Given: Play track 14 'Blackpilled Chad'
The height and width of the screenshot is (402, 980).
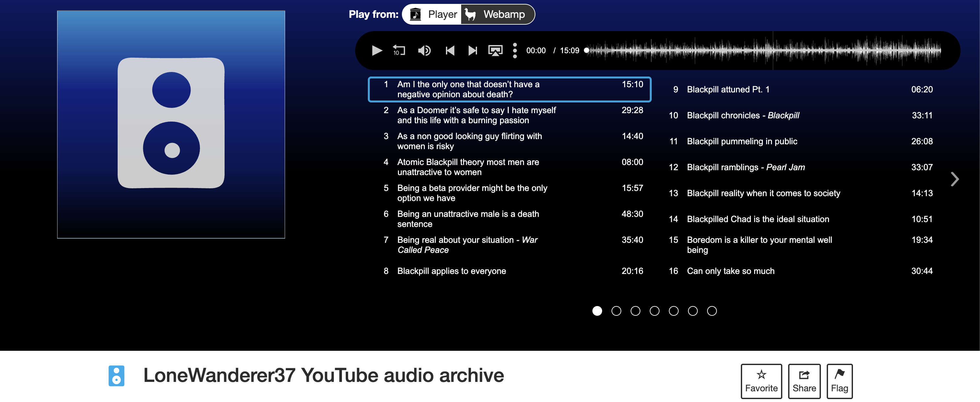Looking at the screenshot, I should (799, 219).
